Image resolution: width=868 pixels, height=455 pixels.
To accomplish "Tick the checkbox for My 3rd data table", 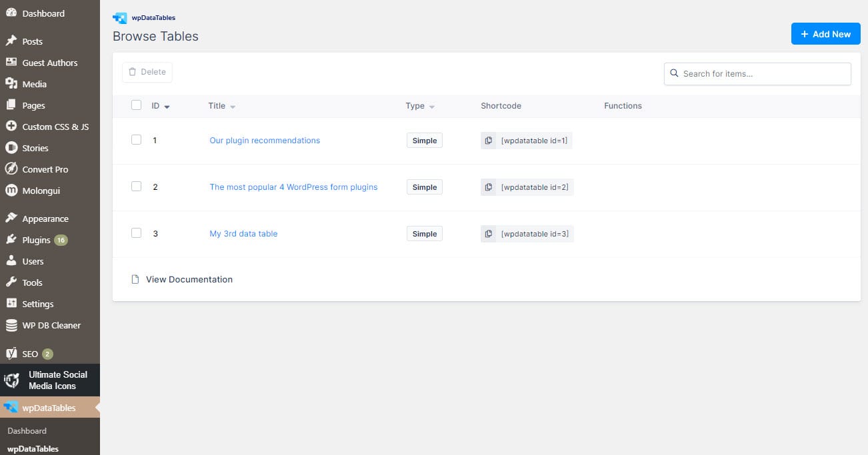I will (x=137, y=233).
